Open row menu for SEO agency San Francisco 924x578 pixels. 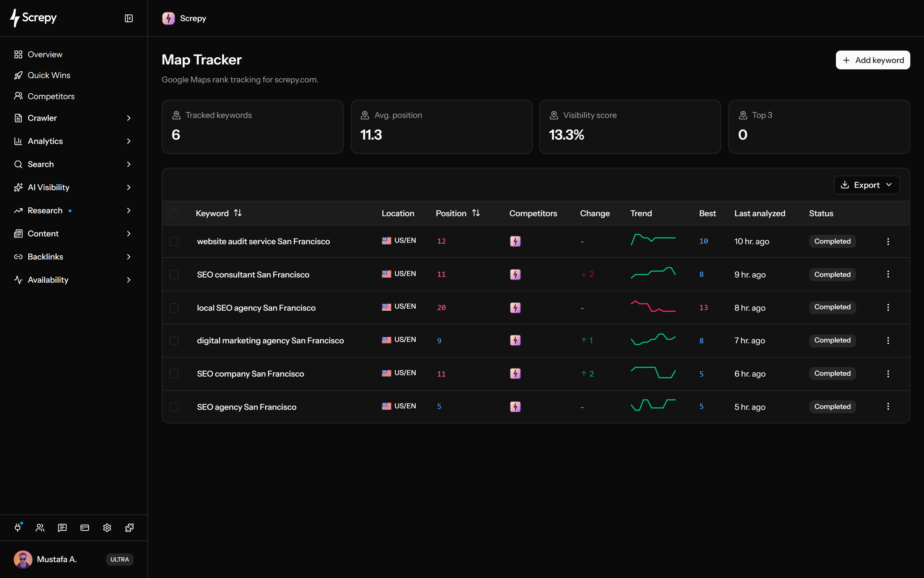(x=888, y=406)
